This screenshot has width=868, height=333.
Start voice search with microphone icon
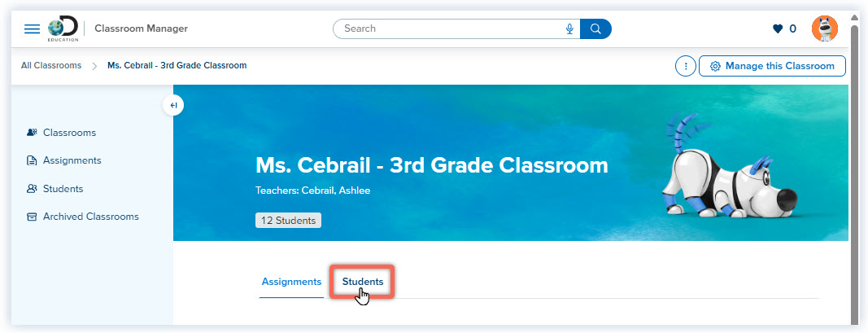pos(569,28)
